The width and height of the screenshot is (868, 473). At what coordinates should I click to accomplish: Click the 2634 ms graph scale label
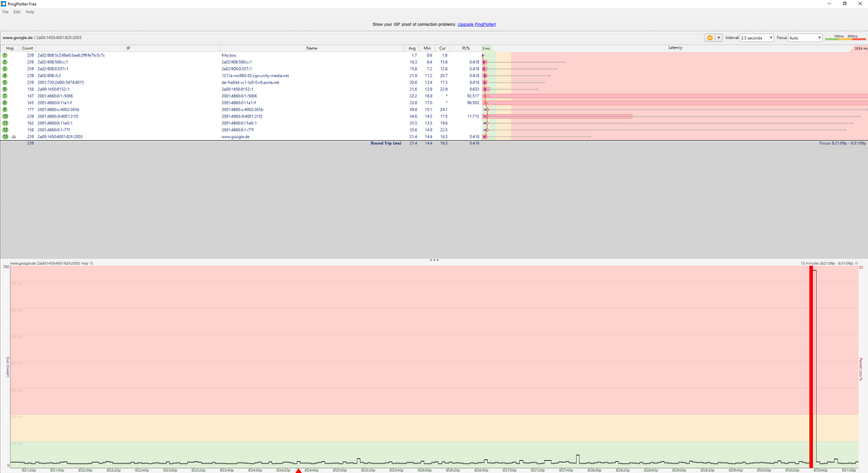(x=860, y=49)
